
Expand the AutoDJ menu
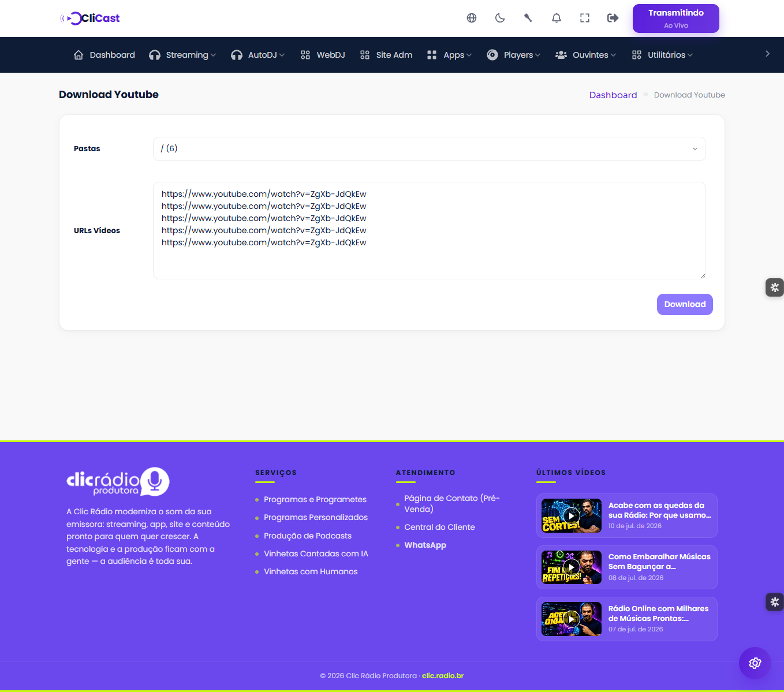point(257,55)
